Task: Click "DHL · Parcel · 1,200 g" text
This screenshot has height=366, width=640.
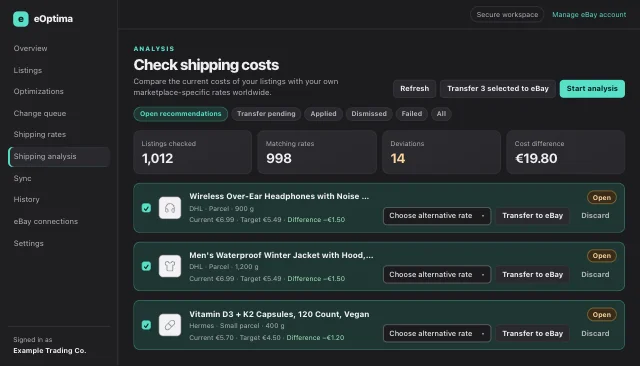Action: (224, 267)
